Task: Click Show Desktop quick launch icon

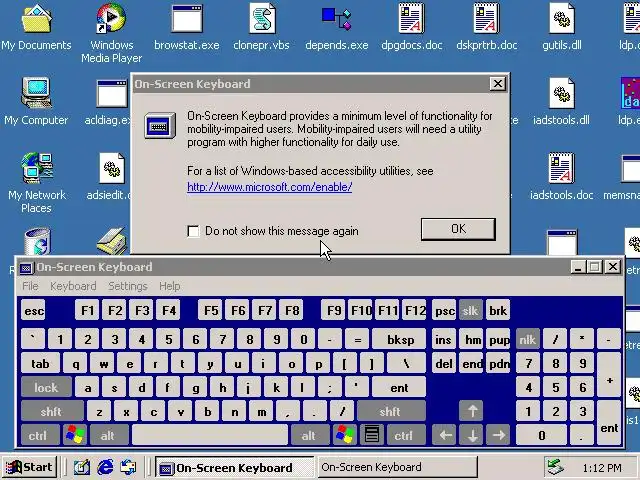Action: 82,467
